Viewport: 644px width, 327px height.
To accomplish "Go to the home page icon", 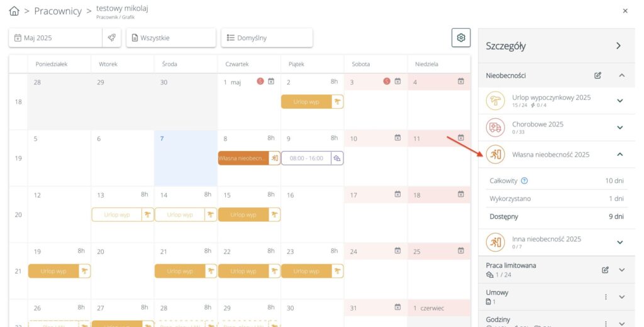I will coord(14,11).
